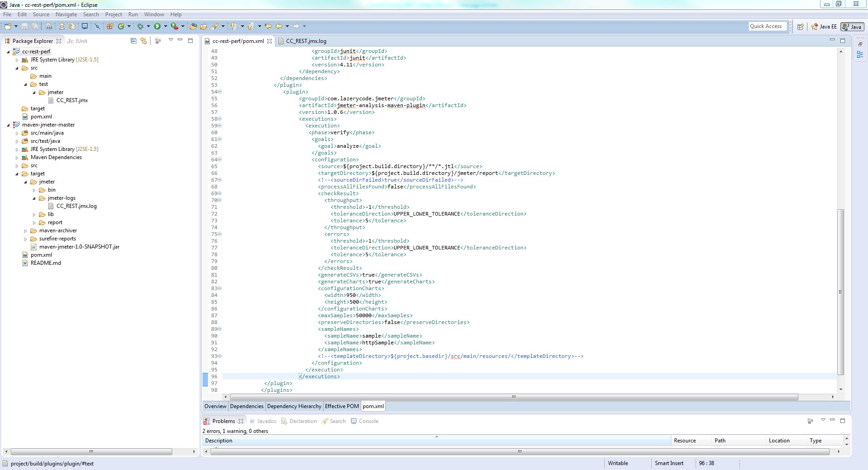
Task: Fold the checkResult block at line 69
Action: coord(220,193)
